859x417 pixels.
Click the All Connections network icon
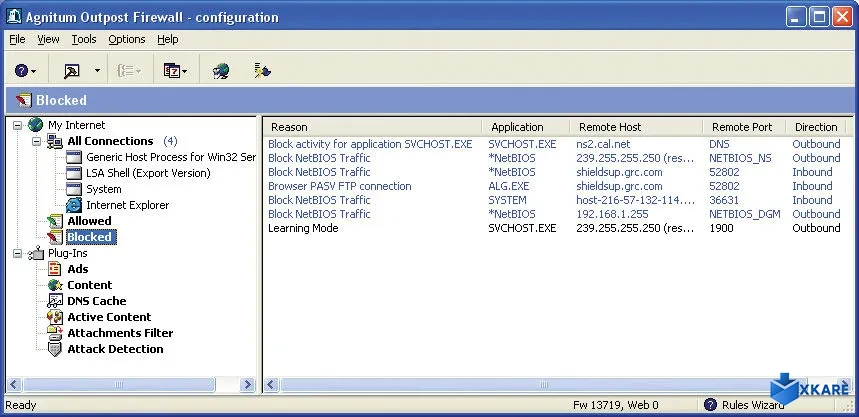coord(55,141)
